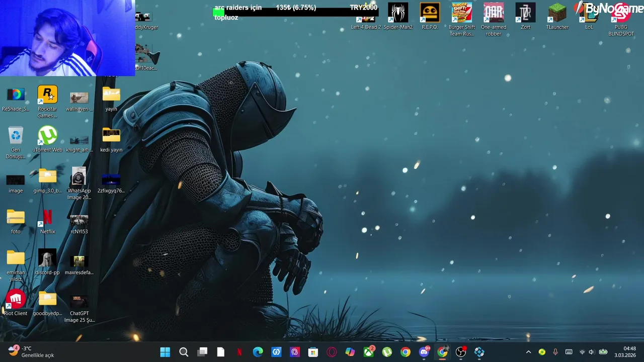
Task: Open the emirhan yıldız folder
Action: pyautogui.click(x=16, y=265)
